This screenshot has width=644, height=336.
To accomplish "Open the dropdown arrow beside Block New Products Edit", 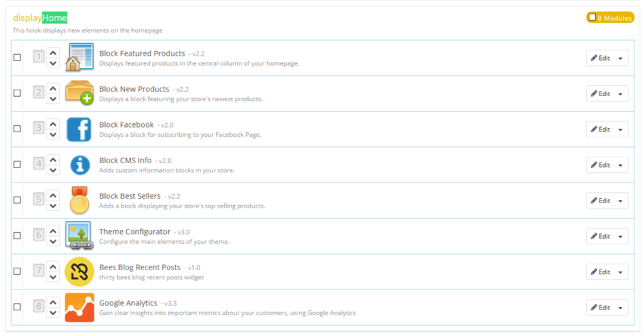I will coord(620,94).
